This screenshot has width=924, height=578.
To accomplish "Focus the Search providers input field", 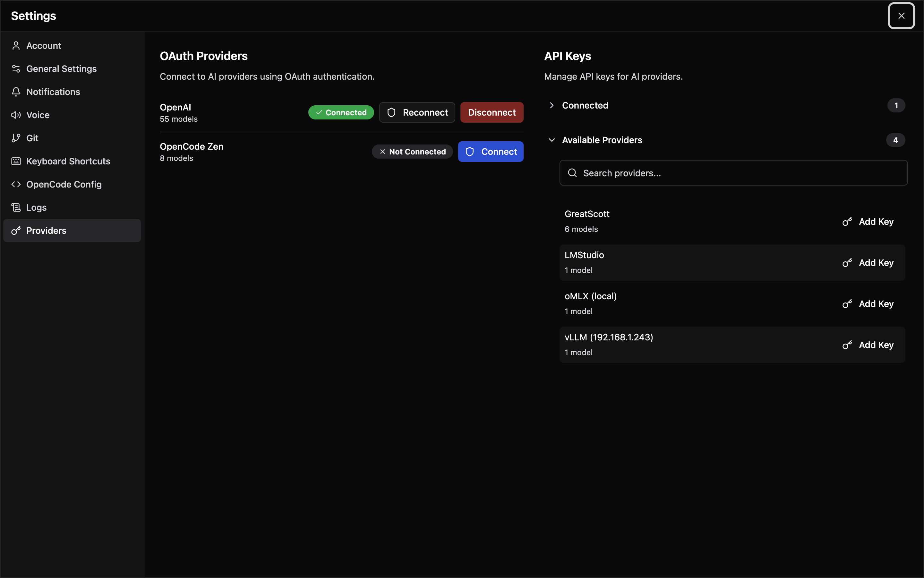I will point(733,173).
